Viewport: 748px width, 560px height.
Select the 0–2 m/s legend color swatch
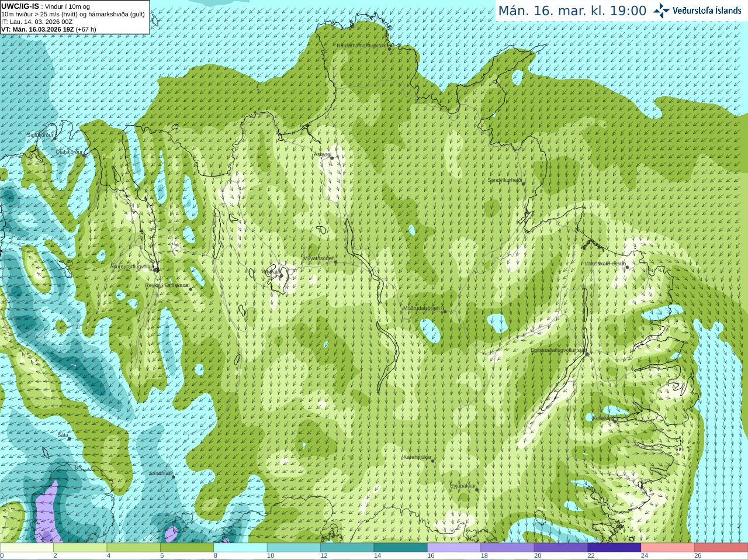(x=27, y=548)
